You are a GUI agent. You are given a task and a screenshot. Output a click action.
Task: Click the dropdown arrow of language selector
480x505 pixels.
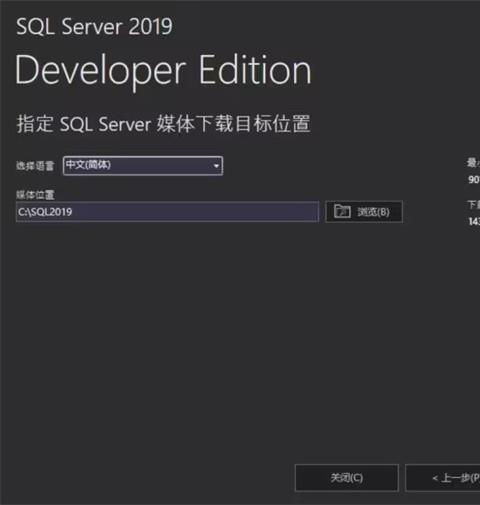pyautogui.click(x=216, y=166)
